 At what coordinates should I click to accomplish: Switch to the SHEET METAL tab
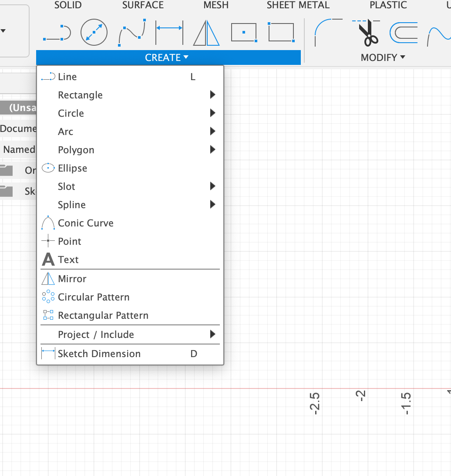point(298,6)
